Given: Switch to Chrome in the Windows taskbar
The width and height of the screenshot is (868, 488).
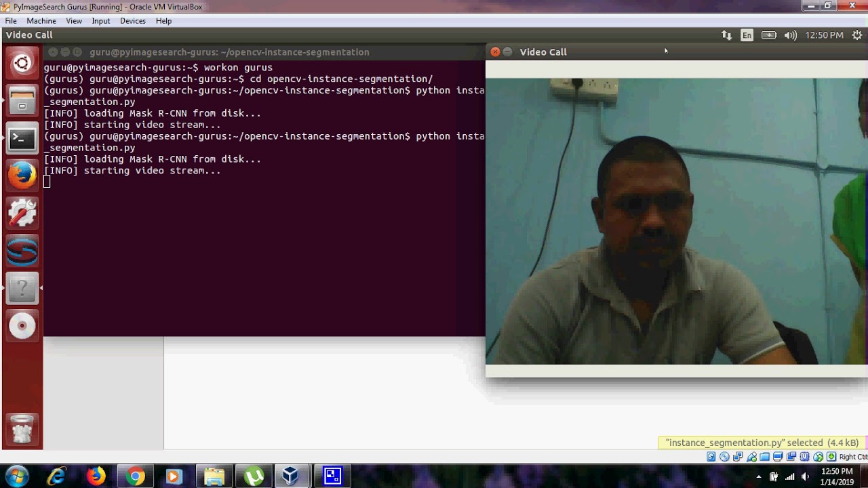Looking at the screenshot, I should point(135,476).
